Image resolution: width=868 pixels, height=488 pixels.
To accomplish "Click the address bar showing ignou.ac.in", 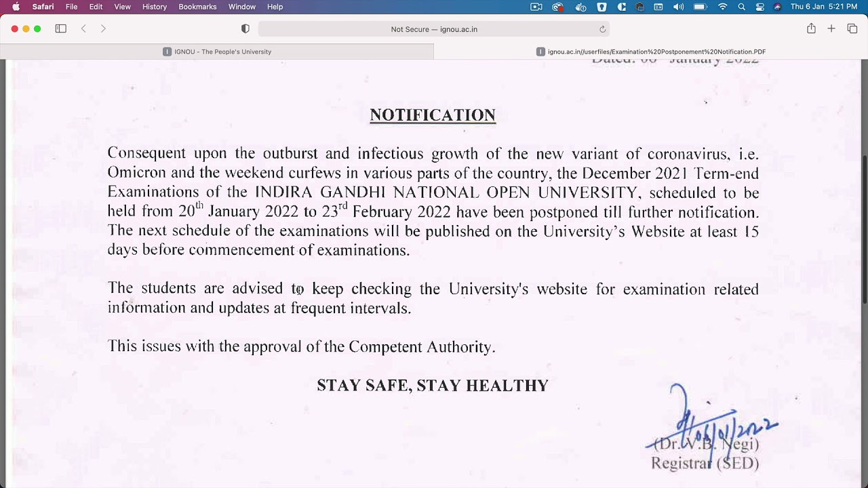I will point(434,29).
